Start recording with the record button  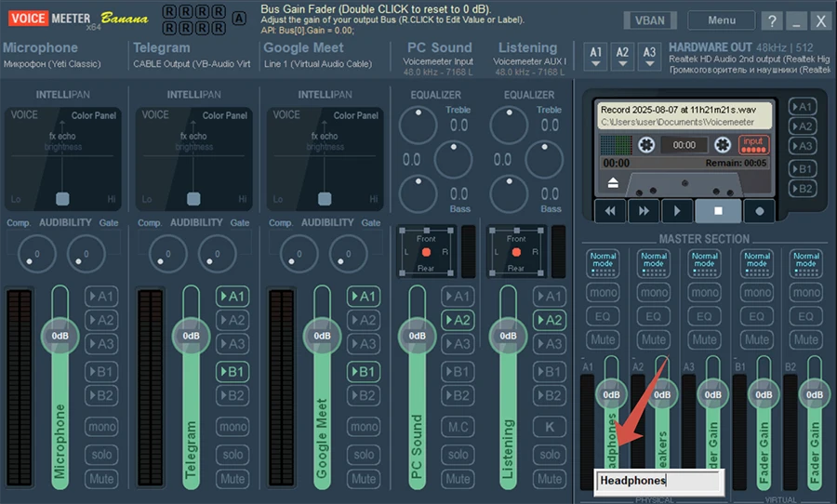tap(760, 211)
